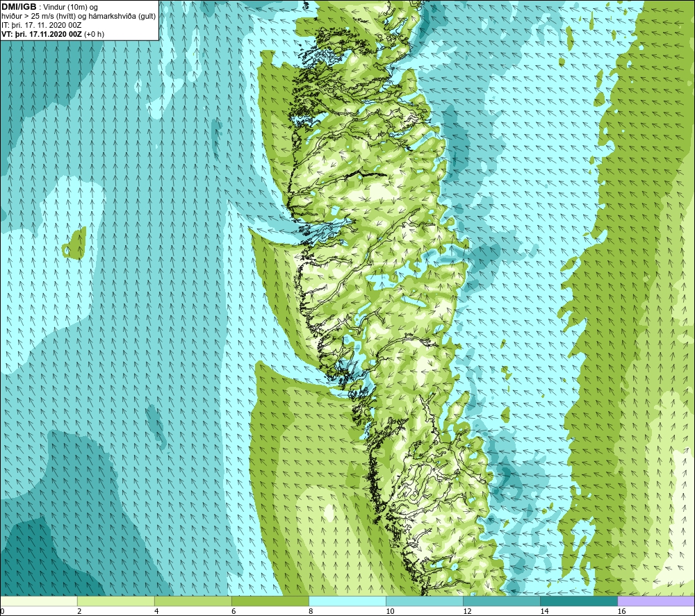695x616 pixels.
Task: Click the 14-16 m/s dark teal legend swatch
Action: (578, 601)
